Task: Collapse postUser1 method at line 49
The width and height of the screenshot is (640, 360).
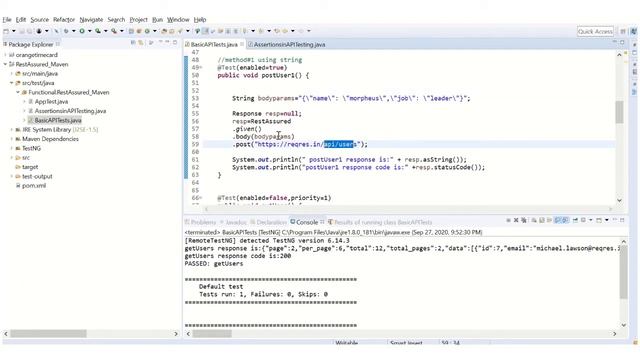Action: pyautogui.click(x=200, y=68)
